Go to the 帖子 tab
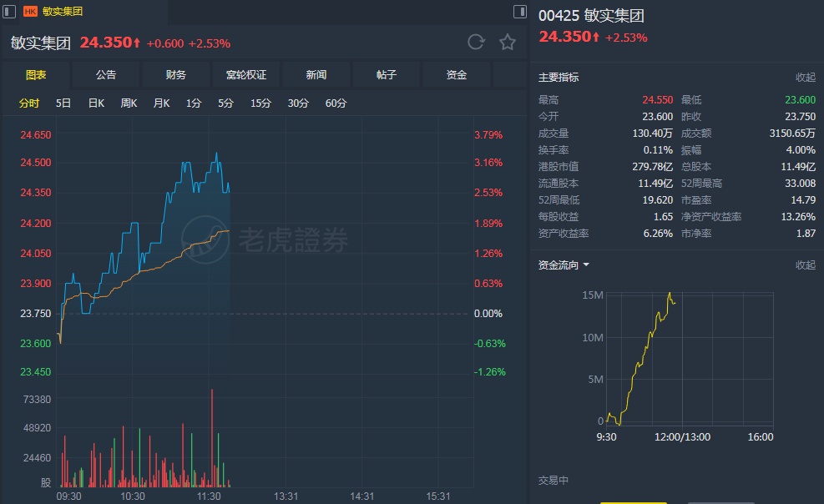The height and width of the screenshot is (504, 824). pyautogui.click(x=387, y=75)
